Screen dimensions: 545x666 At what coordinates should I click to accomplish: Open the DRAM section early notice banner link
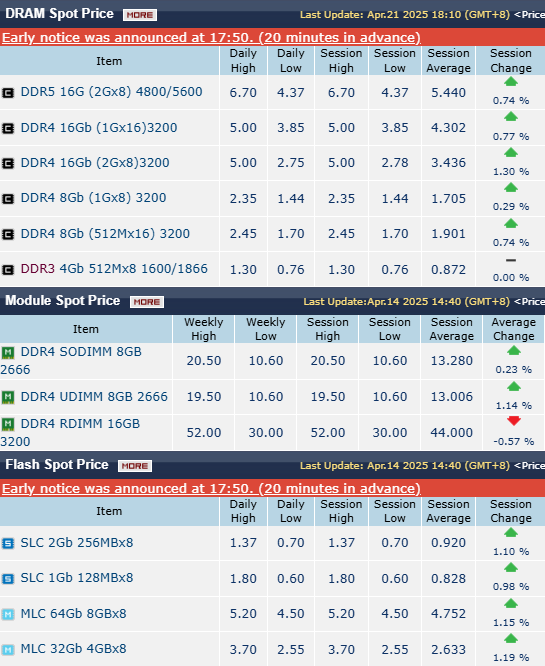211,38
